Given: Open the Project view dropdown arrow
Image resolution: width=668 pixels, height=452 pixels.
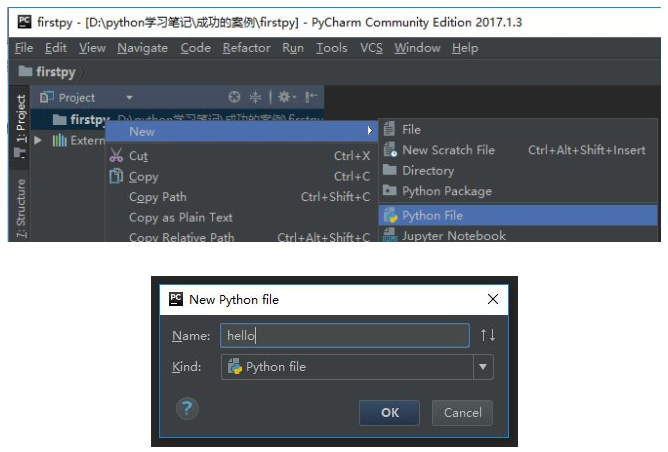Looking at the screenshot, I should point(129,98).
